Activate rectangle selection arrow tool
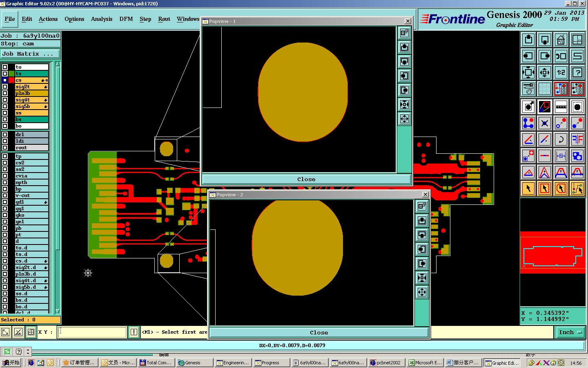This screenshot has width=588, height=368. (x=545, y=188)
